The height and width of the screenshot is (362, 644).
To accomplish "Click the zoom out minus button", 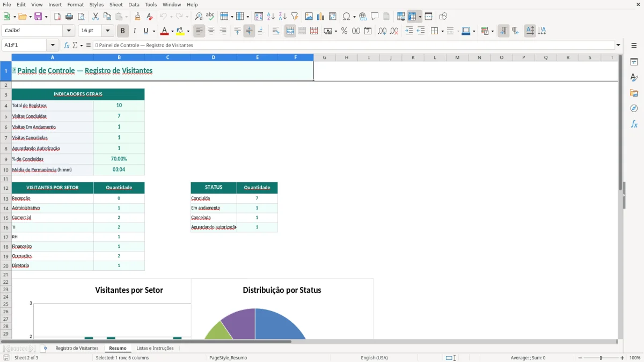I will pos(580,358).
